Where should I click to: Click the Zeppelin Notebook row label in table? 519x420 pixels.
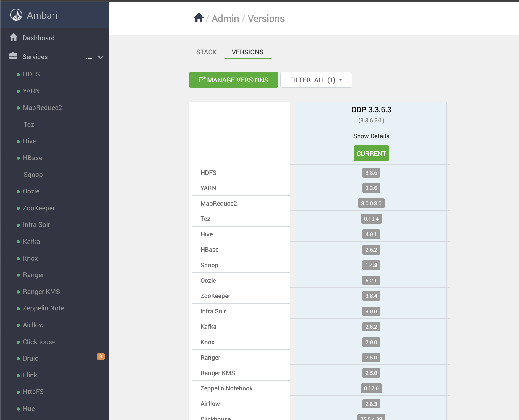pos(226,388)
